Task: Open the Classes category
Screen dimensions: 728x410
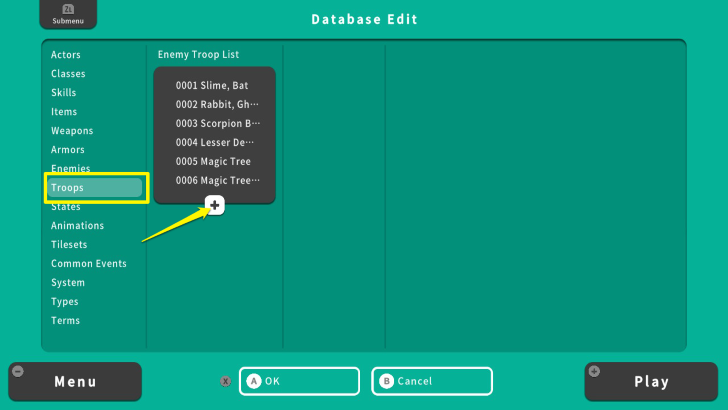Action: (68, 74)
